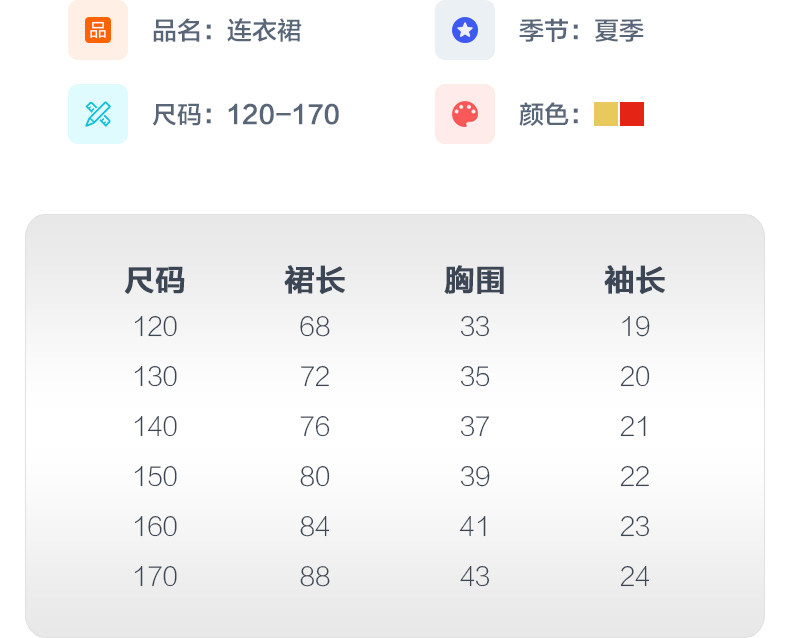
Task: Click skirt length value 80
Action: click(x=315, y=477)
